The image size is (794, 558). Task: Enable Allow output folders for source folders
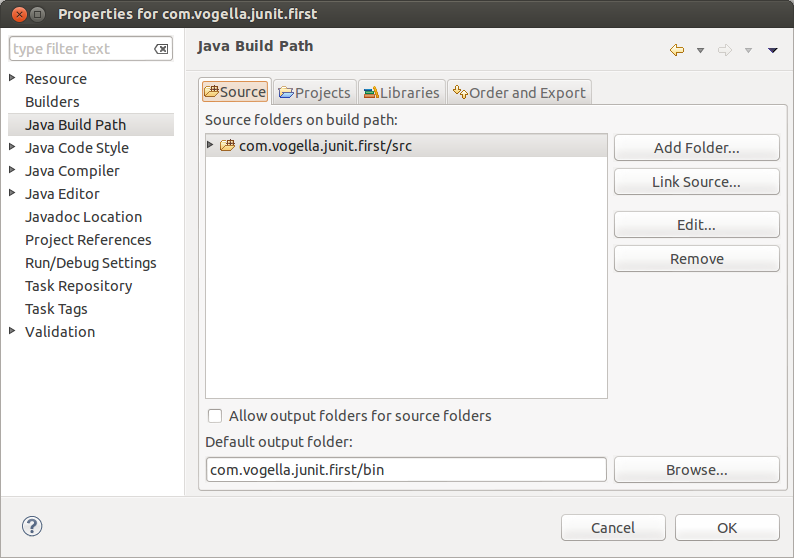[x=214, y=416]
